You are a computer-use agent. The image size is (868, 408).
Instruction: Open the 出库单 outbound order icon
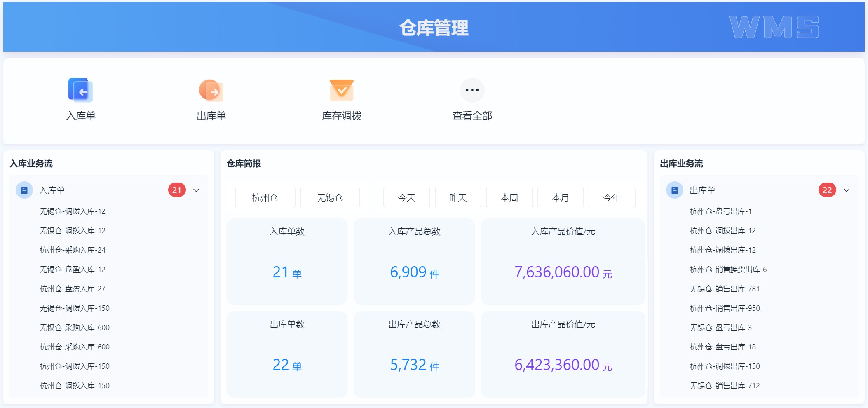click(211, 90)
